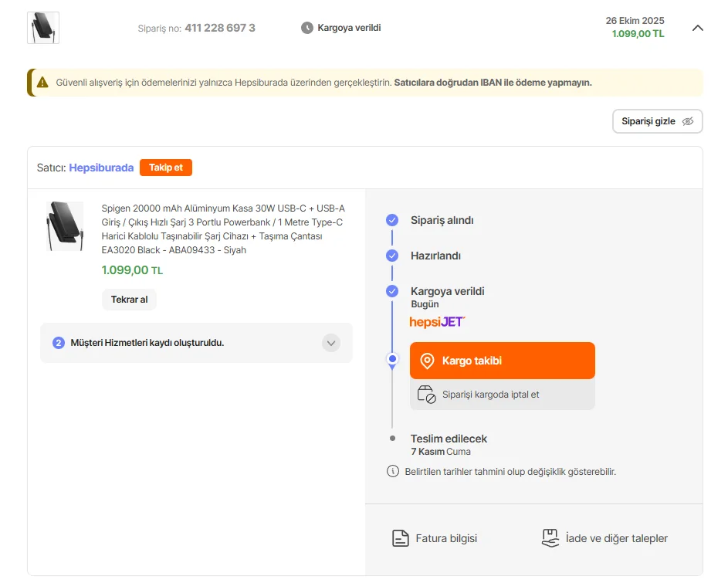
Task: Click the cancel-package icon in the grey button
Action: click(x=426, y=395)
